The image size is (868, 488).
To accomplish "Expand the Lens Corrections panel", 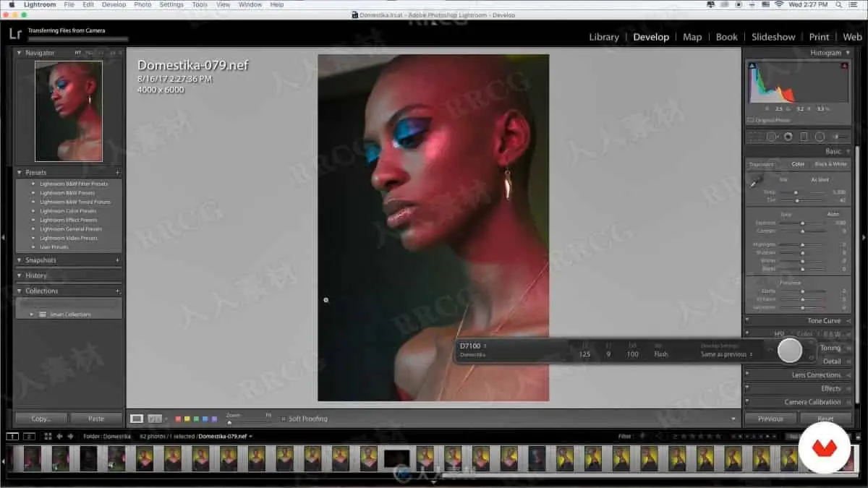I will [x=816, y=375].
